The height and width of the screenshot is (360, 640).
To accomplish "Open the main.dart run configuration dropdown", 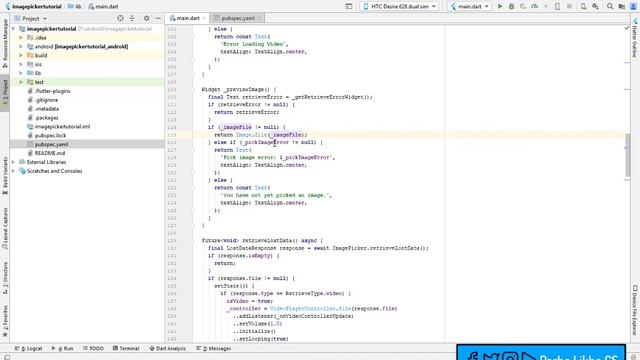I will 470,7.
